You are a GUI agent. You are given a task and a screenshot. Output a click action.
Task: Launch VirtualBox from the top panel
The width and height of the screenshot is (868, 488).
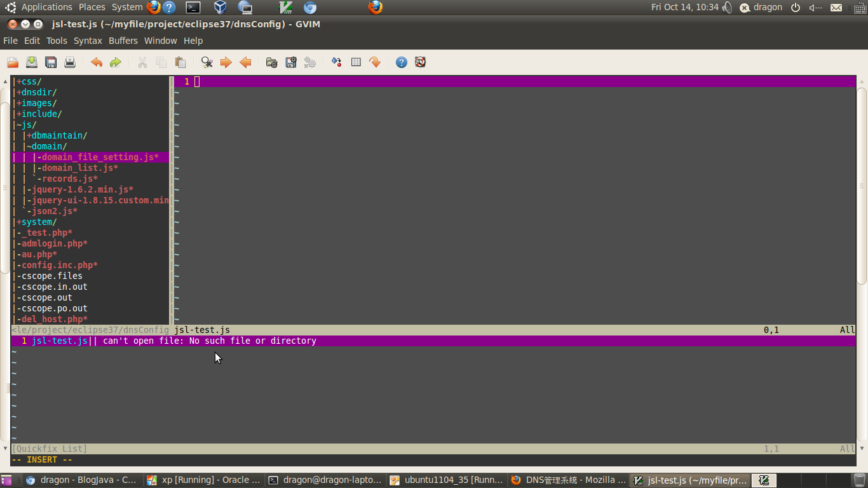pos(220,8)
